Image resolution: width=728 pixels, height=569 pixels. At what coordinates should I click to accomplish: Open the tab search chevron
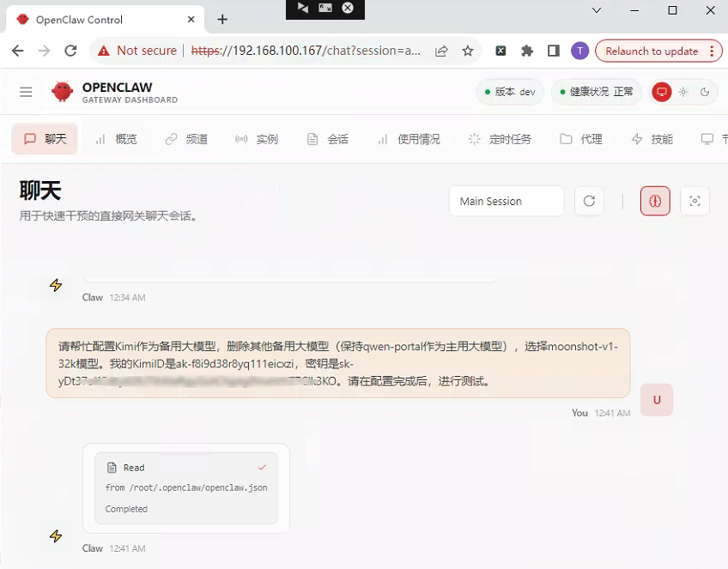coord(597,10)
